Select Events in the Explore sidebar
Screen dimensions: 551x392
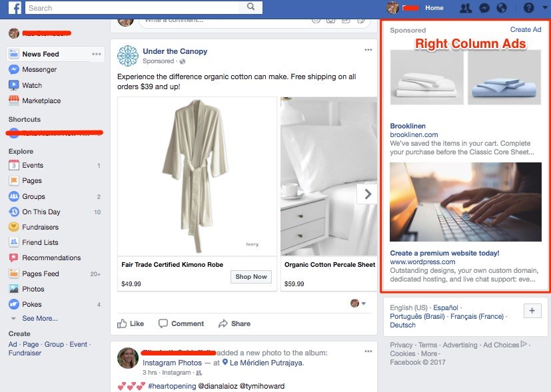click(x=33, y=165)
